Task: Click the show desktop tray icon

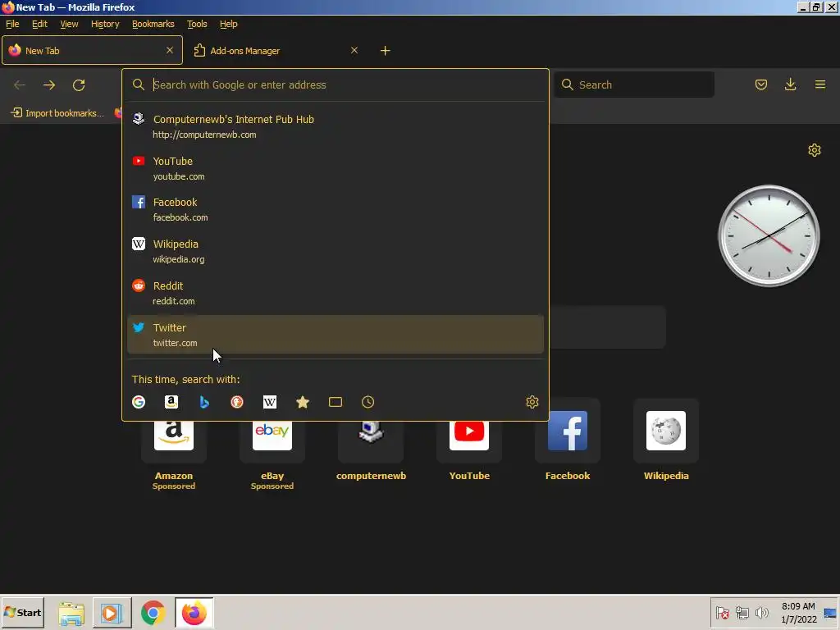Action: pyautogui.click(x=830, y=613)
